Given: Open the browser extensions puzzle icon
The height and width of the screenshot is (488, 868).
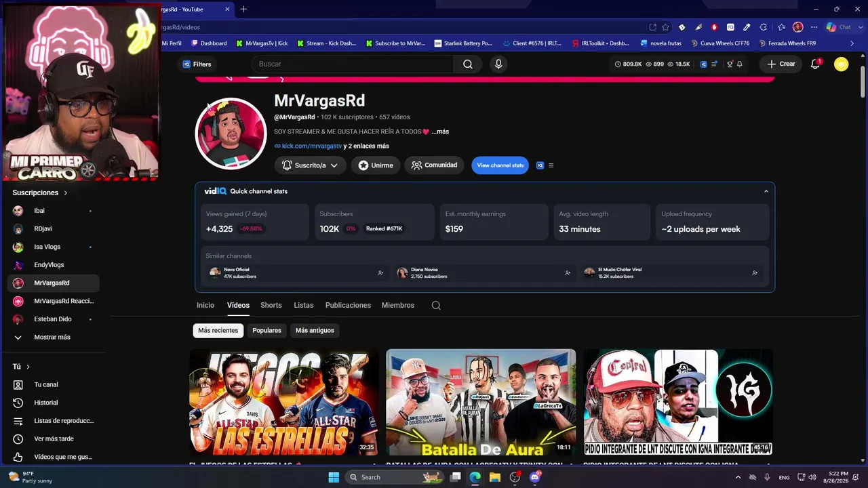Looking at the screenshot, I should pyautogui.click(x=764, y=27).
